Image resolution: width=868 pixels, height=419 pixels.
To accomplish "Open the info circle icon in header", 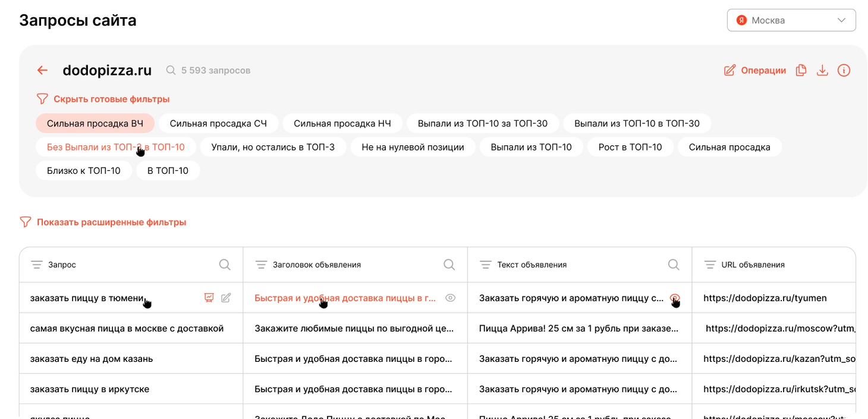I will point(844,70).
